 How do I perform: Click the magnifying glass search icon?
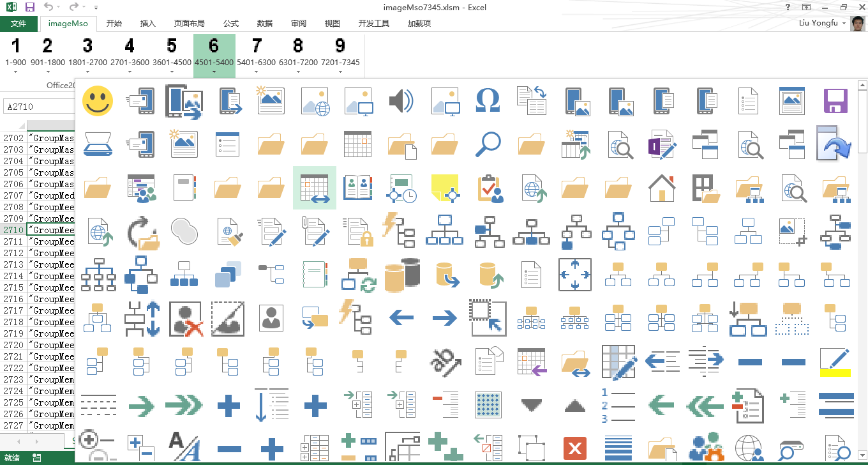[x=488, y=144]
